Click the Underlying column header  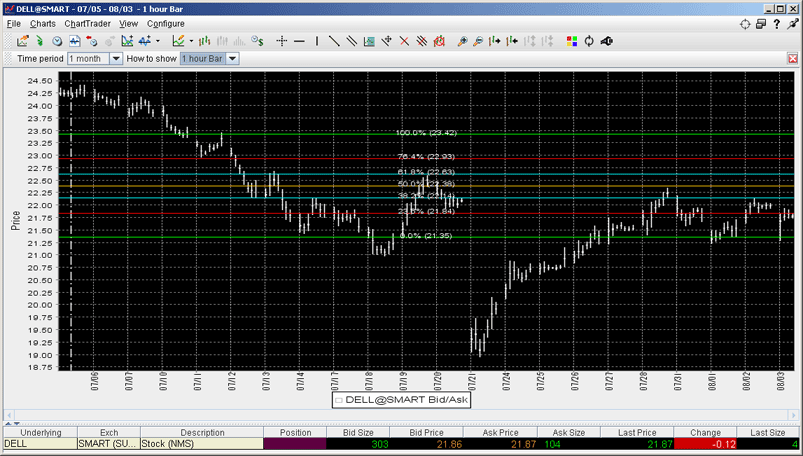[x=40, y=432]
